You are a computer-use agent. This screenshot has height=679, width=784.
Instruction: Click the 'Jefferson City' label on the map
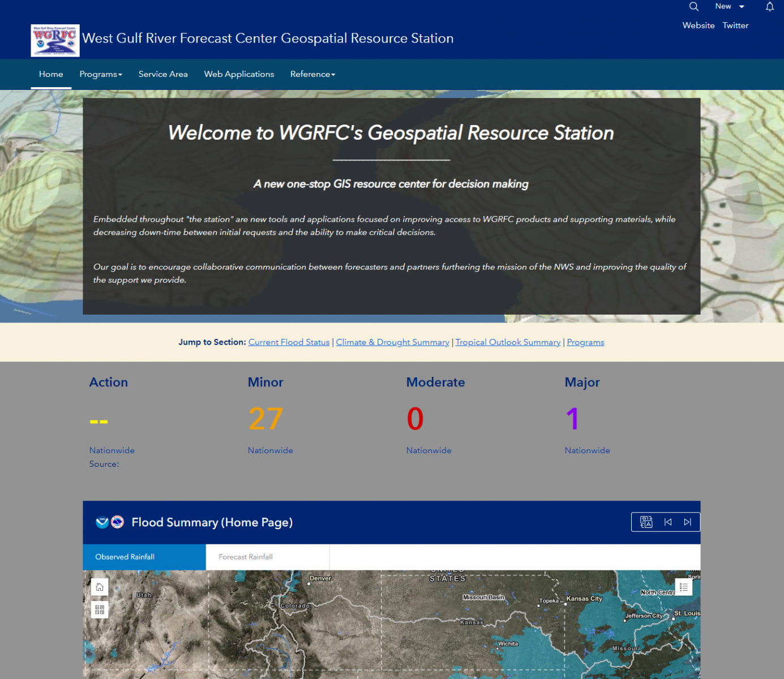pos(644,616)
